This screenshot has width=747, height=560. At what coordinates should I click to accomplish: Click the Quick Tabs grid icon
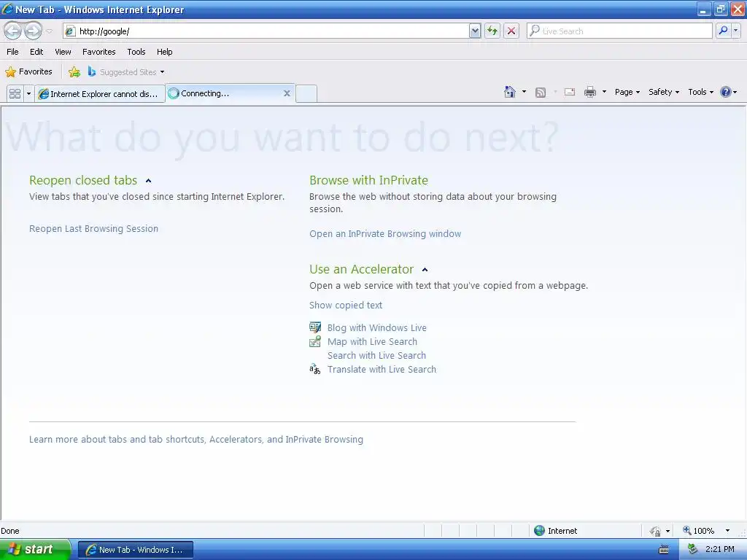[x=15, y=93]
